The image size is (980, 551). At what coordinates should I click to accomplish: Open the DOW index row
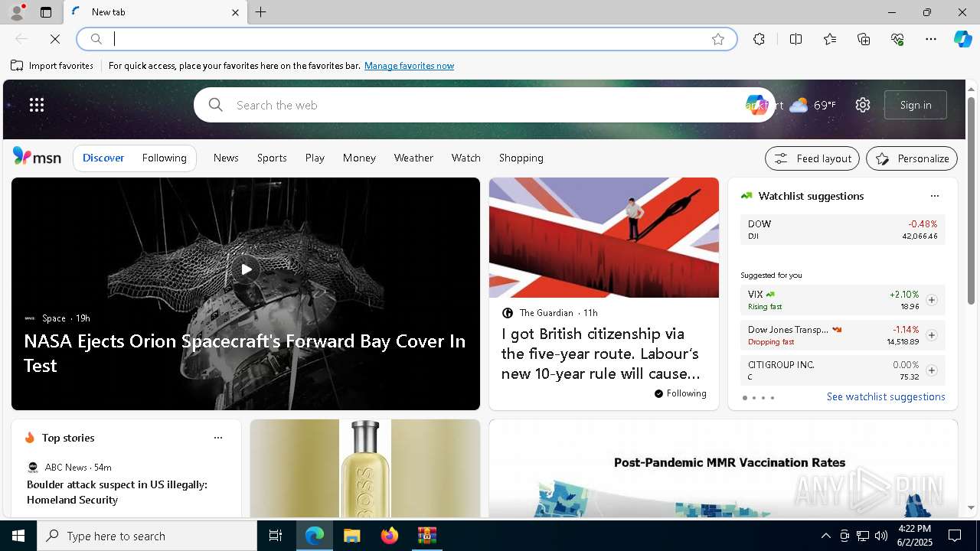(843, 230)
